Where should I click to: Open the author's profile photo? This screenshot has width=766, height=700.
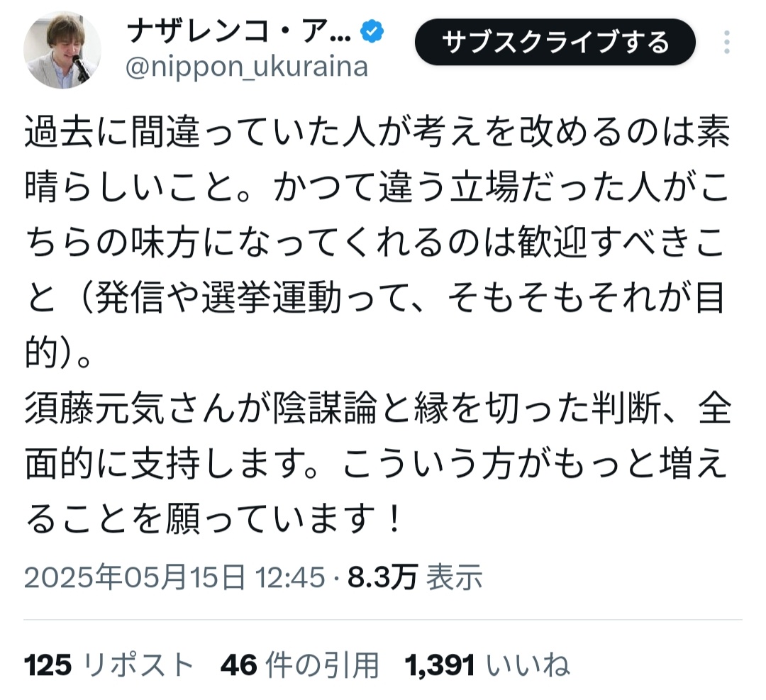(62, 50)
